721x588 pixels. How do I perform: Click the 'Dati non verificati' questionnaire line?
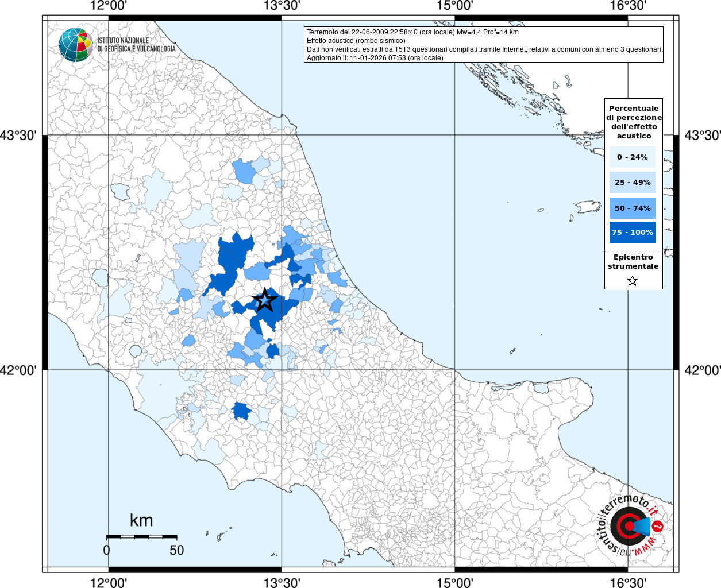(484, 49)
